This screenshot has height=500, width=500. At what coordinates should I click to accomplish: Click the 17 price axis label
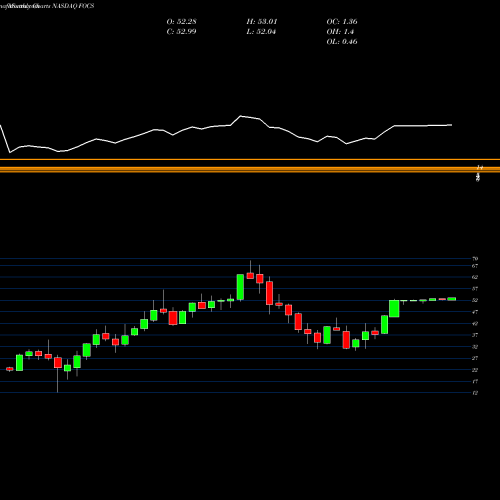point(475,381)
